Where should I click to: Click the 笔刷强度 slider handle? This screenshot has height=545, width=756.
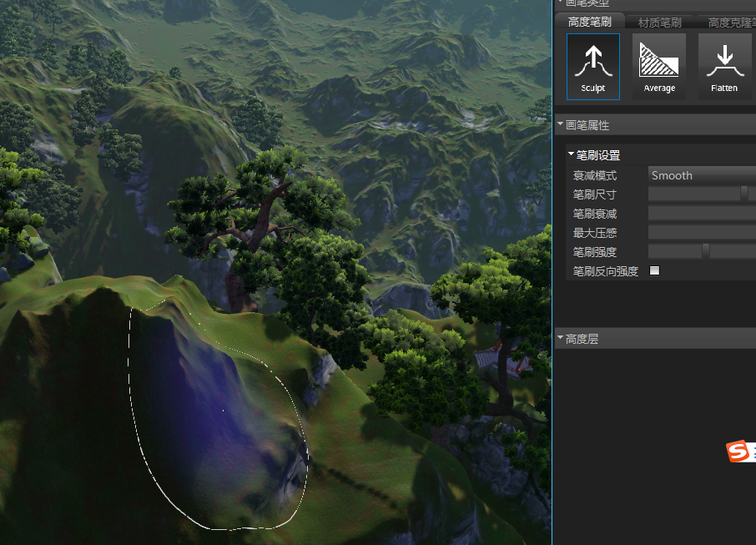[706, 251]
